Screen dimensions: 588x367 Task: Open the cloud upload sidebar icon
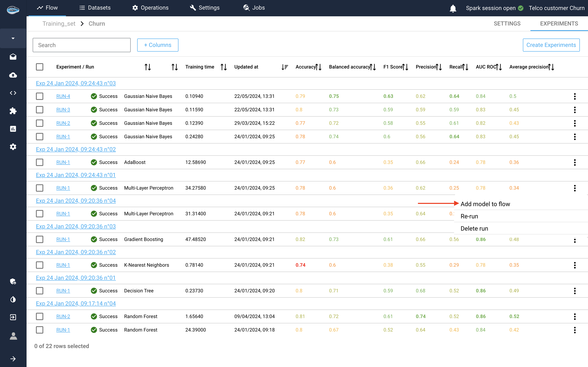13,75
